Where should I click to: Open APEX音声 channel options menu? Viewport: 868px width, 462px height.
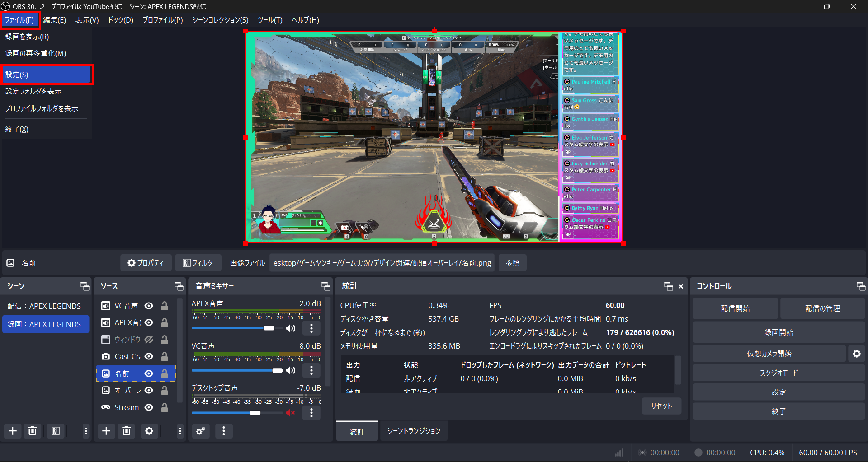pos(311,328)
